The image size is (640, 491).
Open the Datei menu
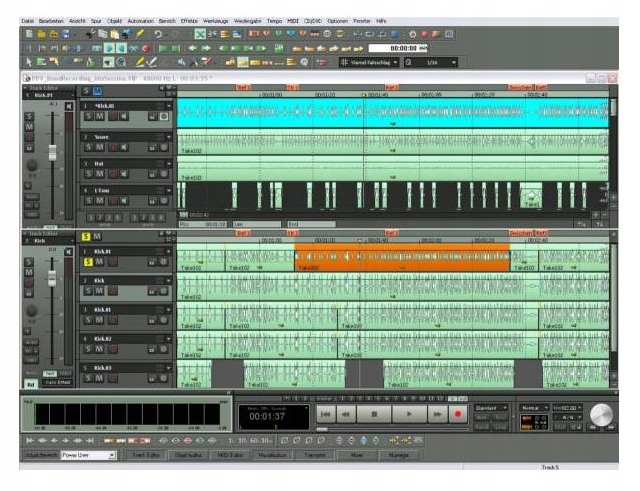click(27, 21)
